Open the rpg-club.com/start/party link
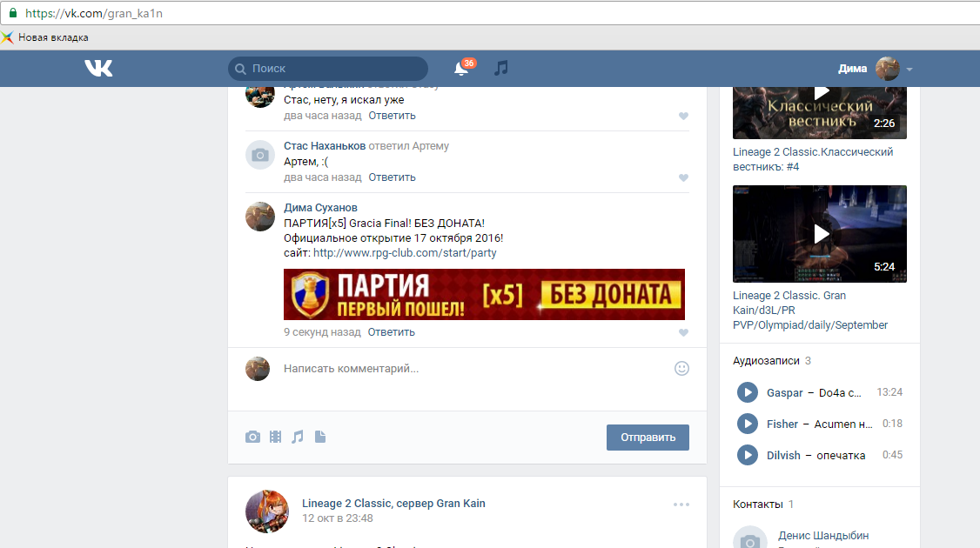 [x=405, y=253]
